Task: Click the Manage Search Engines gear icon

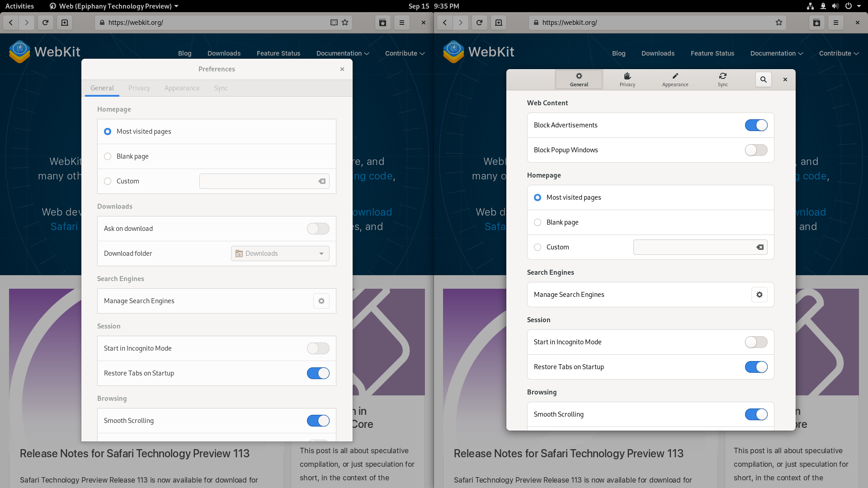Action: pos(321,301)
